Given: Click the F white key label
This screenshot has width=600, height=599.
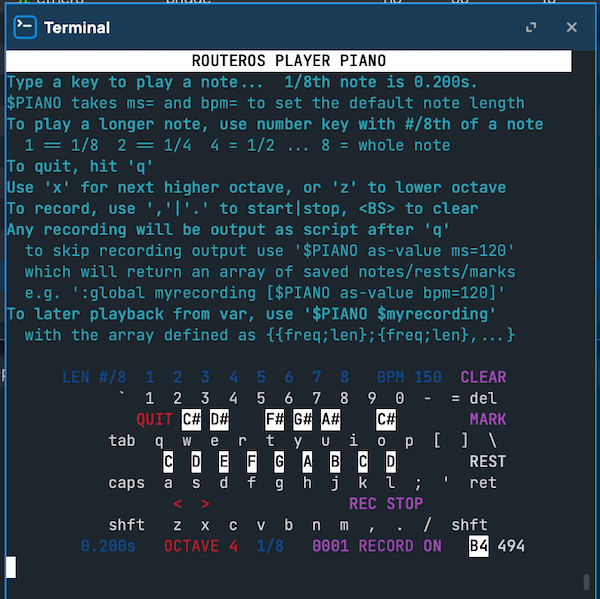Looking at the screenshot, I should click(252, 462).
